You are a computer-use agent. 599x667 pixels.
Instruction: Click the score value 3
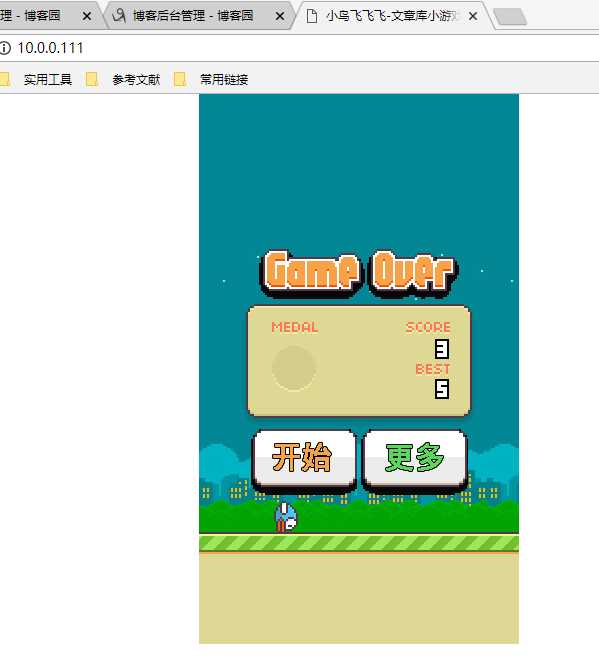(442, 348)
